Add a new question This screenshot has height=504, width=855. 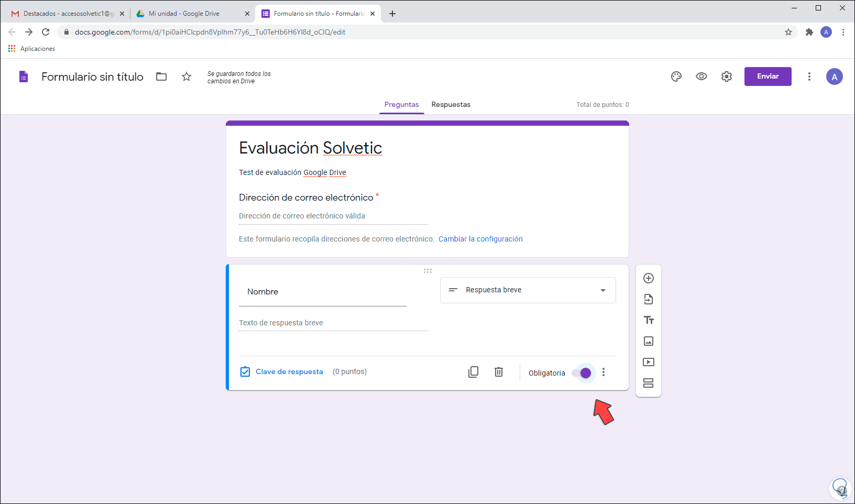pos(649,278)
